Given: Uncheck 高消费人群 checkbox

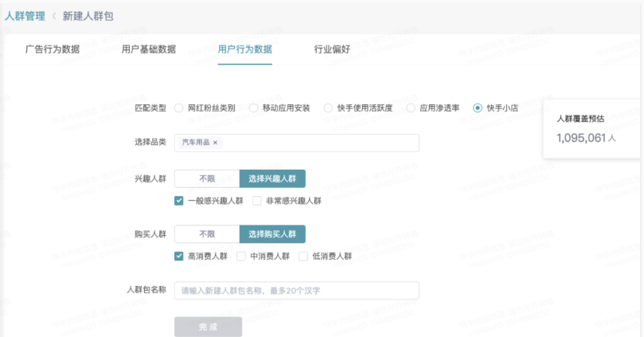Looking at the screenshot, I should (x=178, y=256).
